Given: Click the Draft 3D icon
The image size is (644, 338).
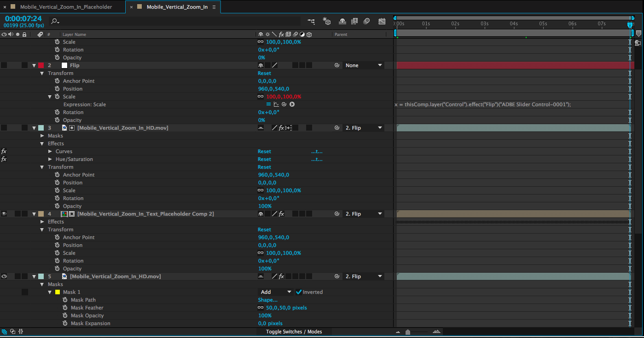Looking at the screenshot, I should [x=327, y=21].
